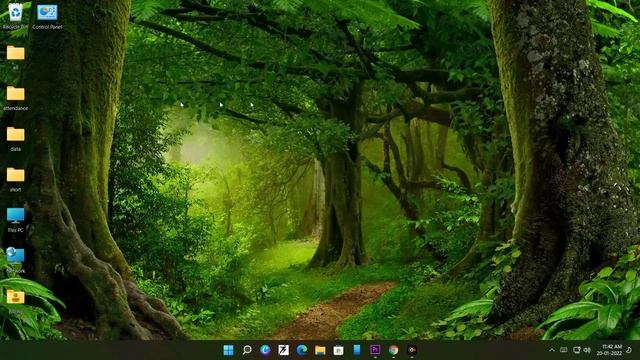The image size is (640, 360).
Task: Open the white pen app in taskbar
Action: point(284,350)
